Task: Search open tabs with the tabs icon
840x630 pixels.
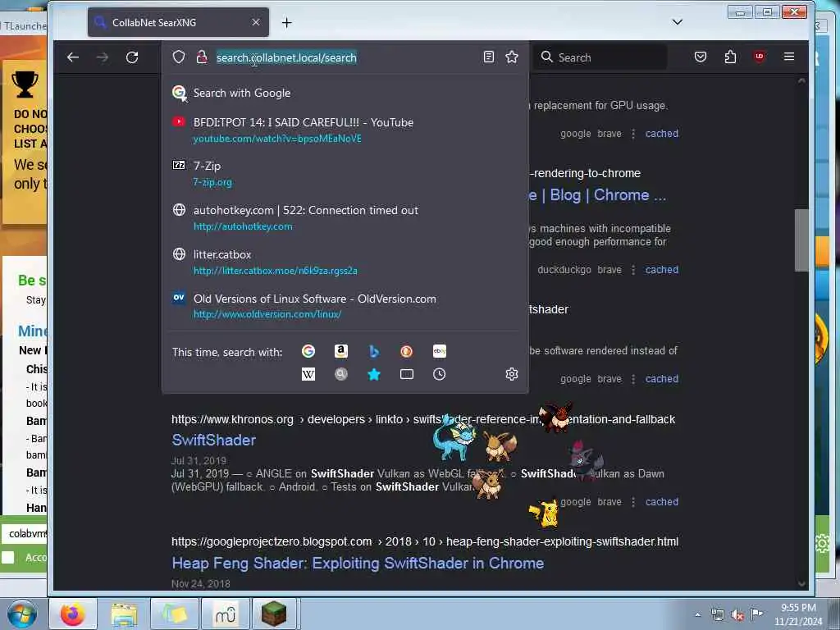Action: [407, 374]
